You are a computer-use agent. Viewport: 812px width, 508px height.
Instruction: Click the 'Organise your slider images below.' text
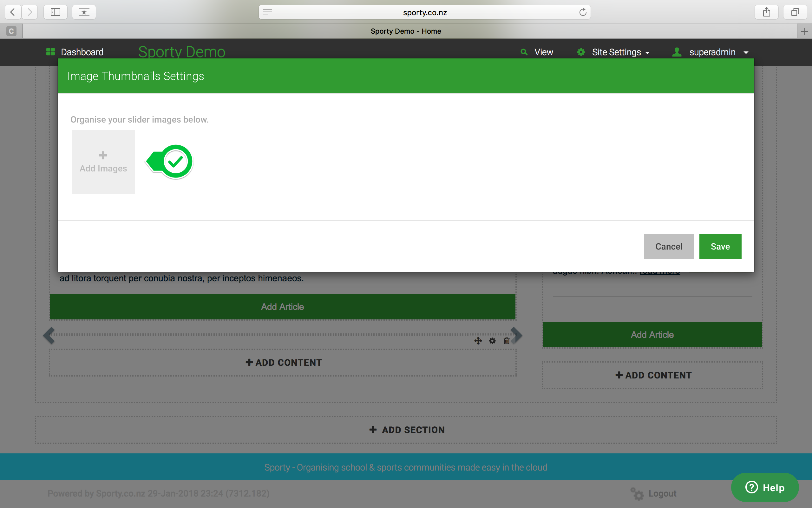coord(140,120)
